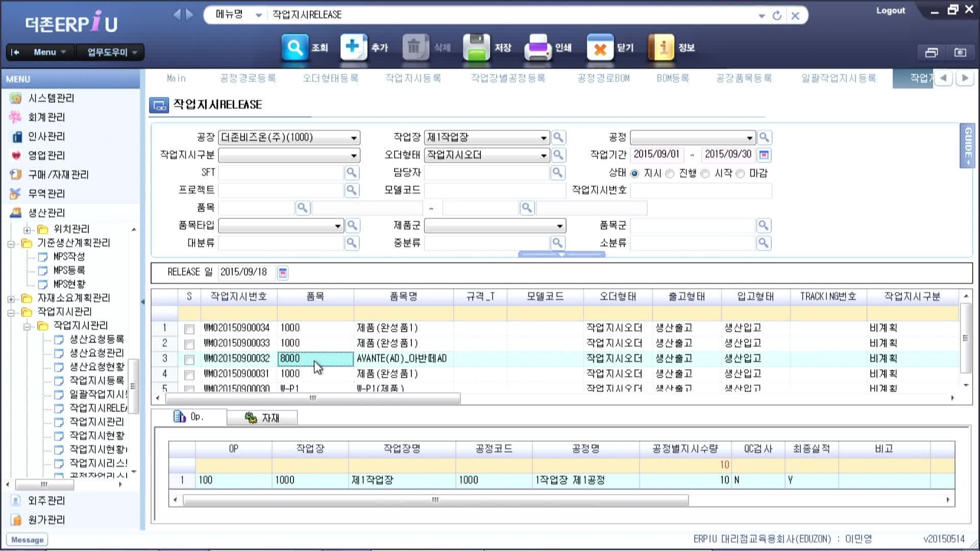Open 생산관리 module in menu
Screen dimensions: 980x551
pyautogui.click(x=46, y=213)
